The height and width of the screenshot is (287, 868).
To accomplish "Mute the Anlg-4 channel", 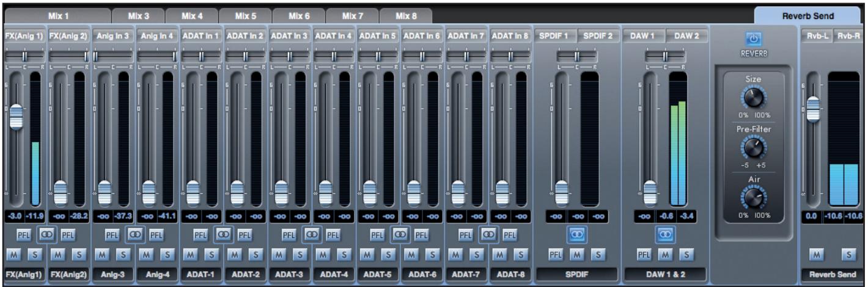I will (145, 253).
